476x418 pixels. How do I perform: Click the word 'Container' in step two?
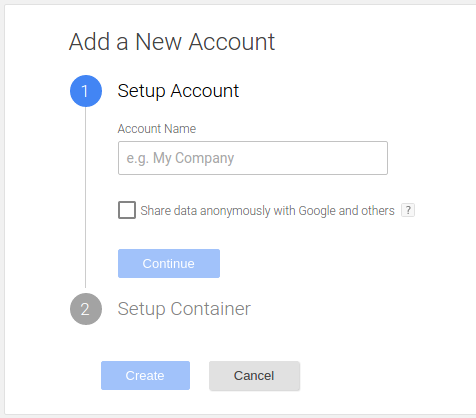pyautogui.click(x=210, y=309)
